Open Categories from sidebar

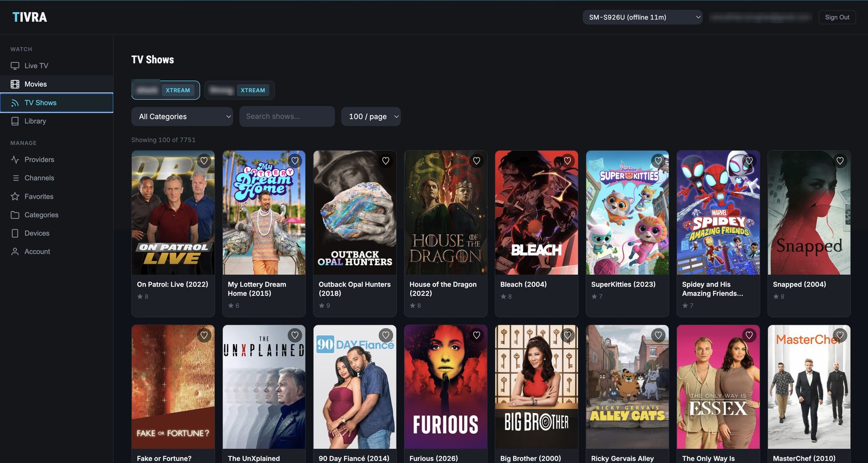coord(56,215)
